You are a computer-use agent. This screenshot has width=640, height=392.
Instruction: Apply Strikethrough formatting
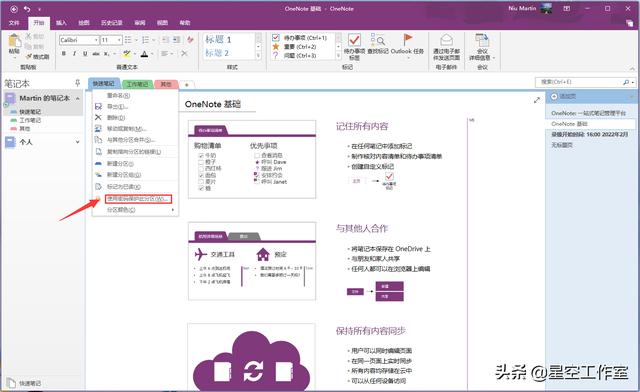pos(96,53)
